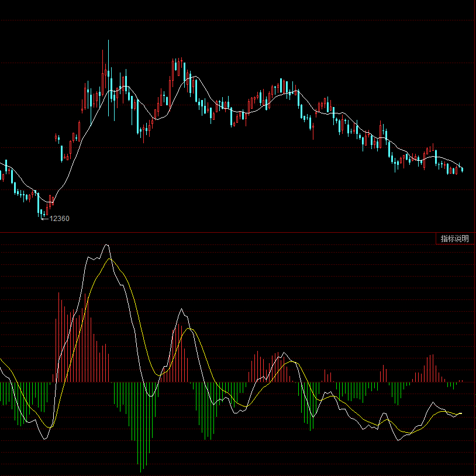476x476 pixels.
Task: Select the 12360 lowest price label
Action: pyautogui.click(x=59, y=219)
